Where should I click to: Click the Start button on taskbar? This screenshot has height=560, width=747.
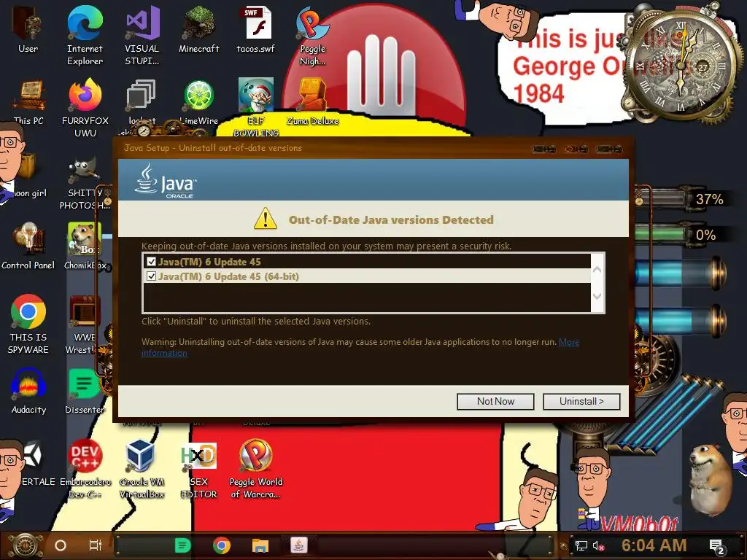point(26,545)
